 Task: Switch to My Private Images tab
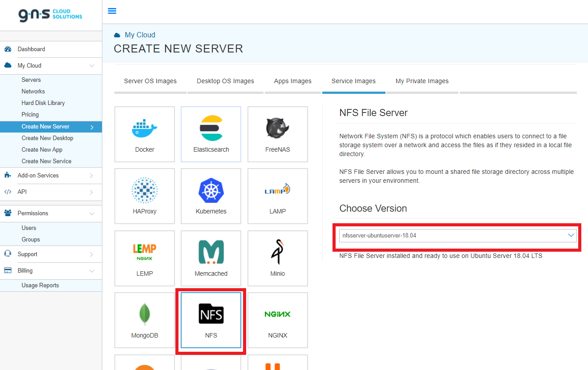[x=422, y=81]
